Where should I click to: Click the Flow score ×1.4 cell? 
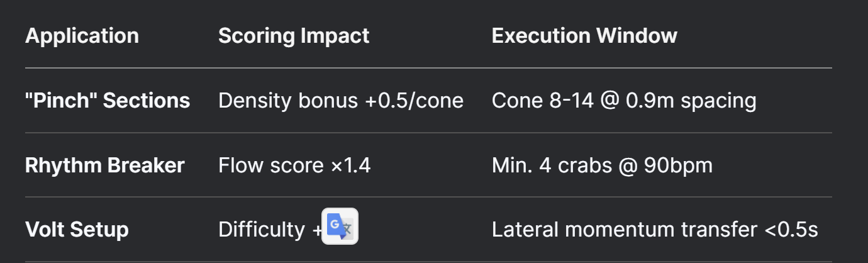294,165
